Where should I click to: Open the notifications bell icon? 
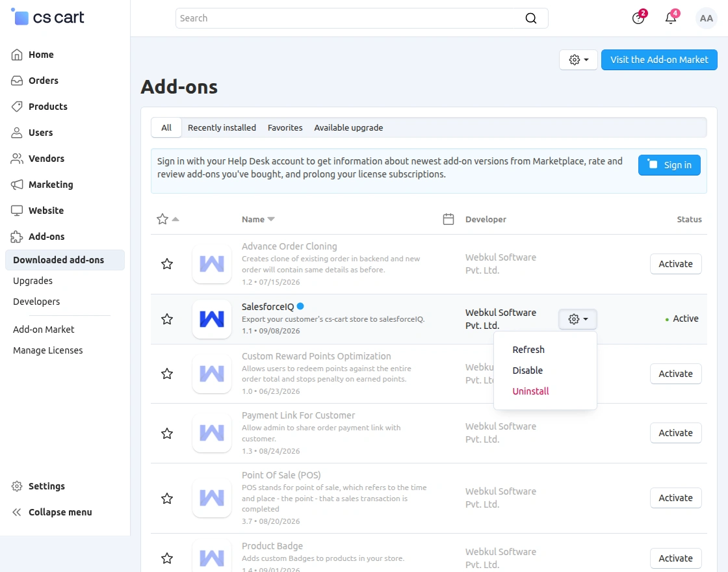(671, 18)
